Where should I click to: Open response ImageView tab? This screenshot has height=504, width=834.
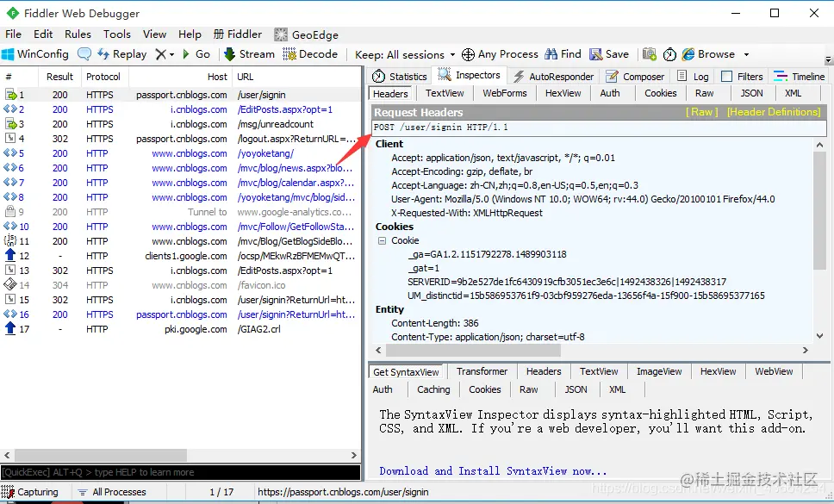[x=659, y=371]
